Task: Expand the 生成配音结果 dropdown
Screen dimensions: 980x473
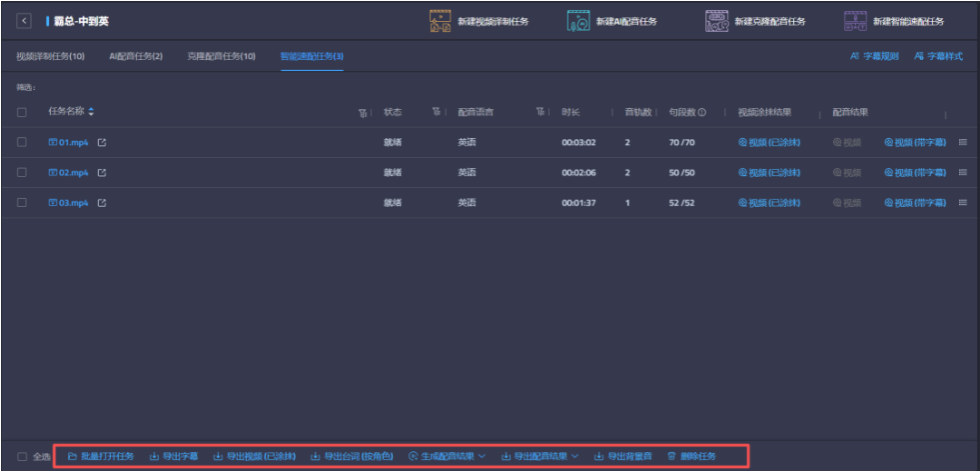Action: [447, 456]
